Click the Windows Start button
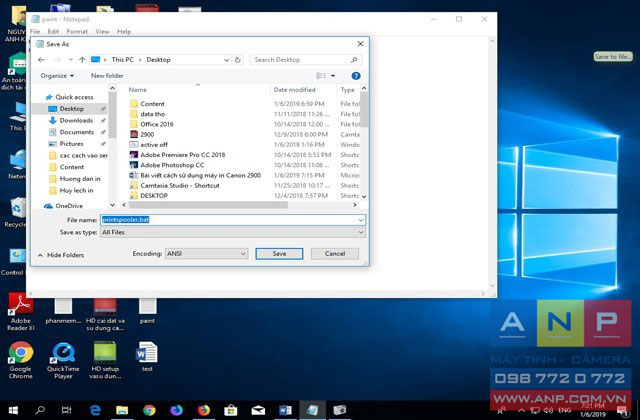640x420 pixels. (13, 410)
